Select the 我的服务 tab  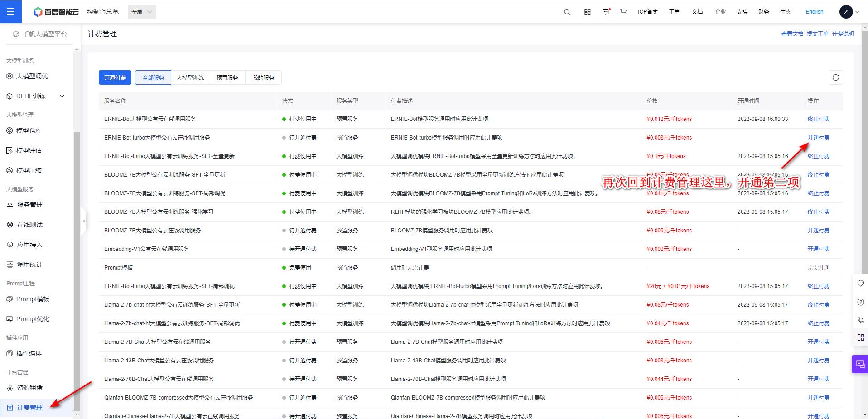tap(263, 77)
